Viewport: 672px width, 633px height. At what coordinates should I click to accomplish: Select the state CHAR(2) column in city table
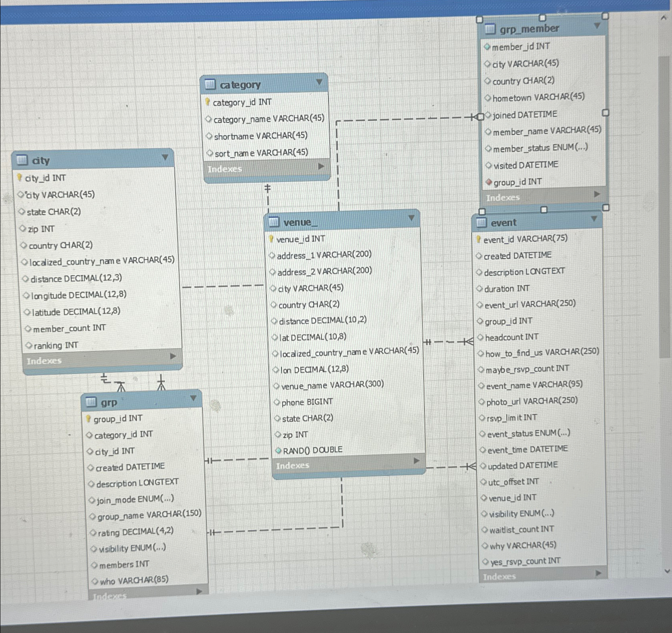[x=54, y=212]
